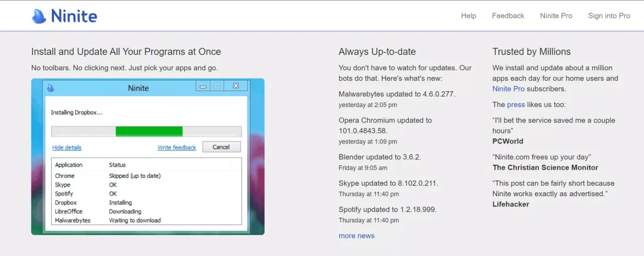
Task: Select the Malwarebytes row in application list
Action: click(x=146, y=220)
